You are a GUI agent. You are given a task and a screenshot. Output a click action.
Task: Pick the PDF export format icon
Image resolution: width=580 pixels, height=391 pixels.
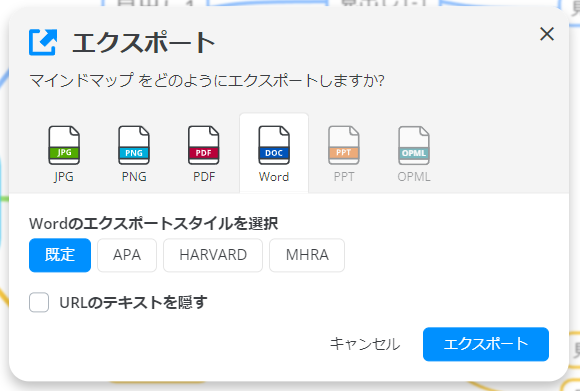click(x=204, y=145)
